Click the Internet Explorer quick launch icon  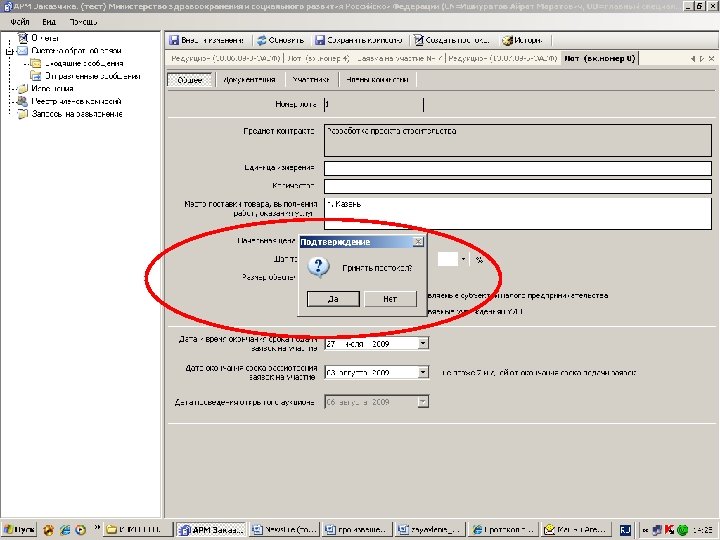65,530
